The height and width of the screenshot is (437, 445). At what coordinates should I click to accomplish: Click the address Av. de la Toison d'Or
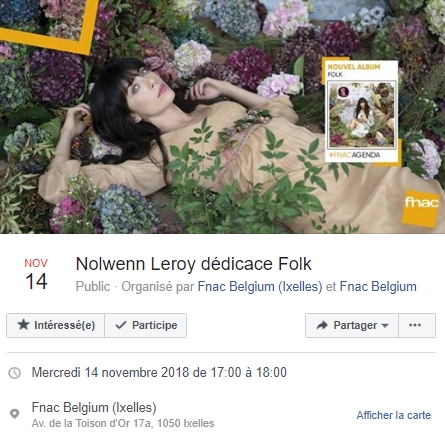(x=123, y=423)
